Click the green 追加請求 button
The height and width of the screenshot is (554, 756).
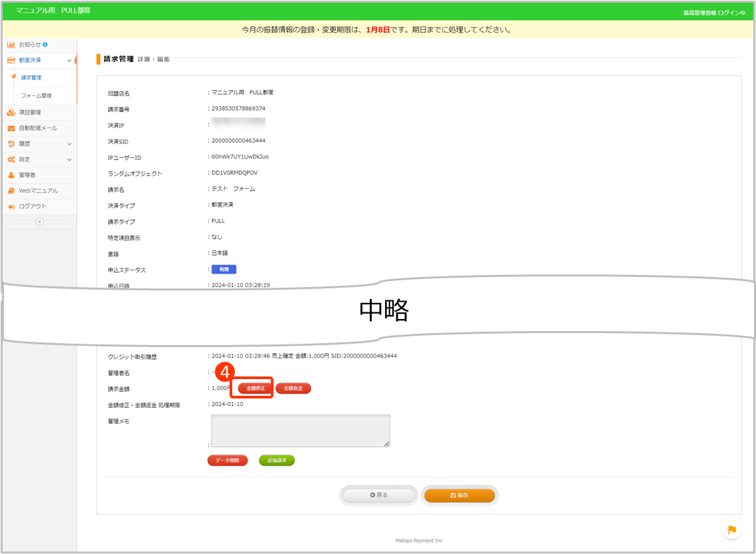pyautogui.click(x=277, y=461)
